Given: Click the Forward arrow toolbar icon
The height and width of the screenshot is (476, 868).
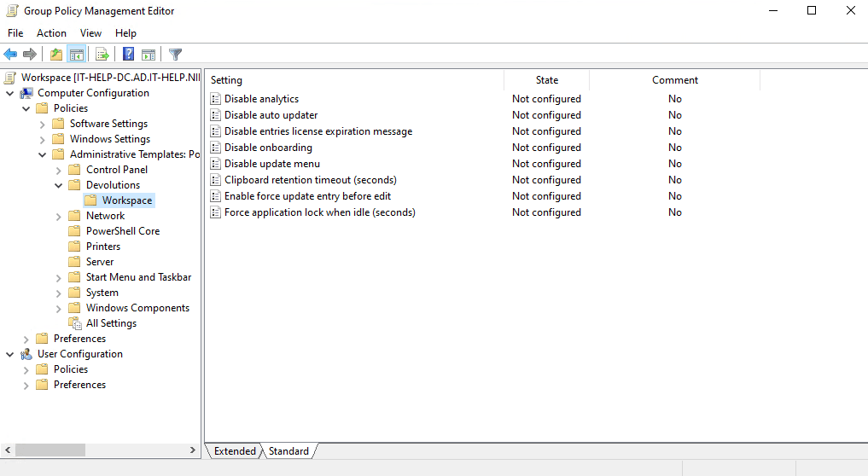Looking at the screenshot, I should [x=30, y=55].
